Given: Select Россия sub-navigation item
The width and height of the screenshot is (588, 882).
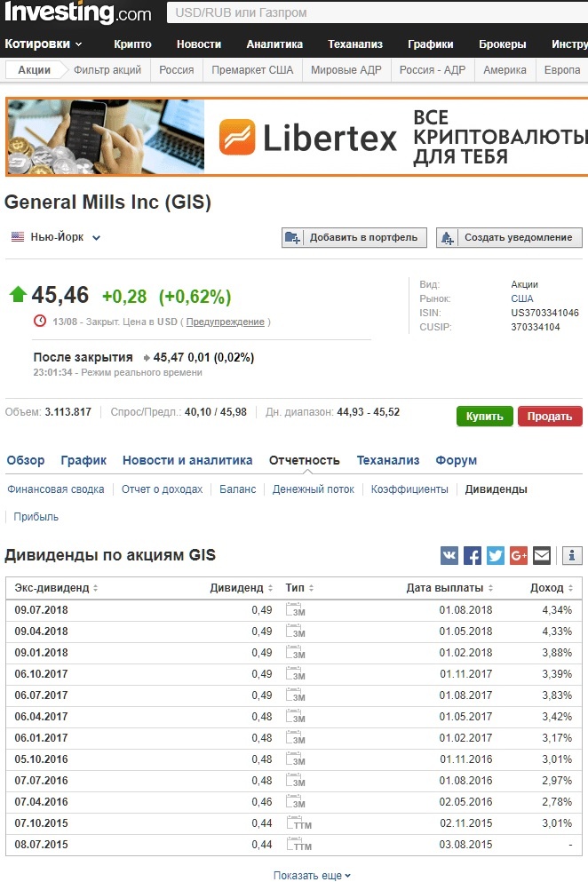Looking at the screenshot, I should coord(176,70).
